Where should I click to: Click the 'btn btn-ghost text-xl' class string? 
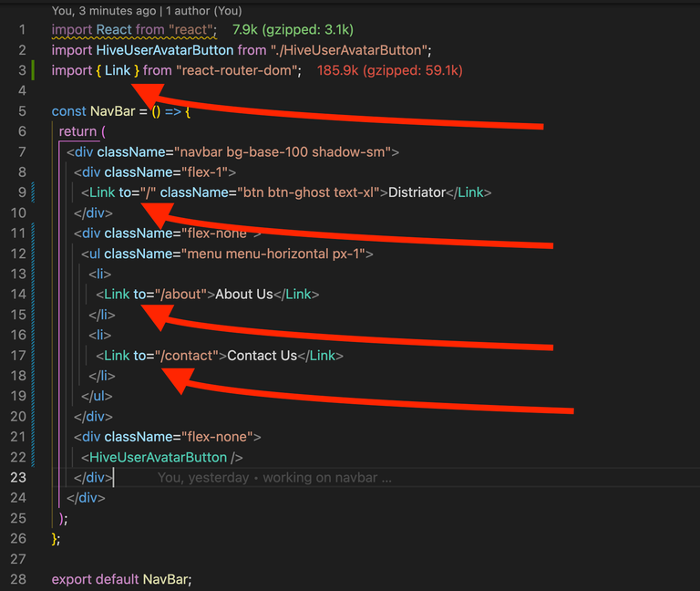pos(308,192)
